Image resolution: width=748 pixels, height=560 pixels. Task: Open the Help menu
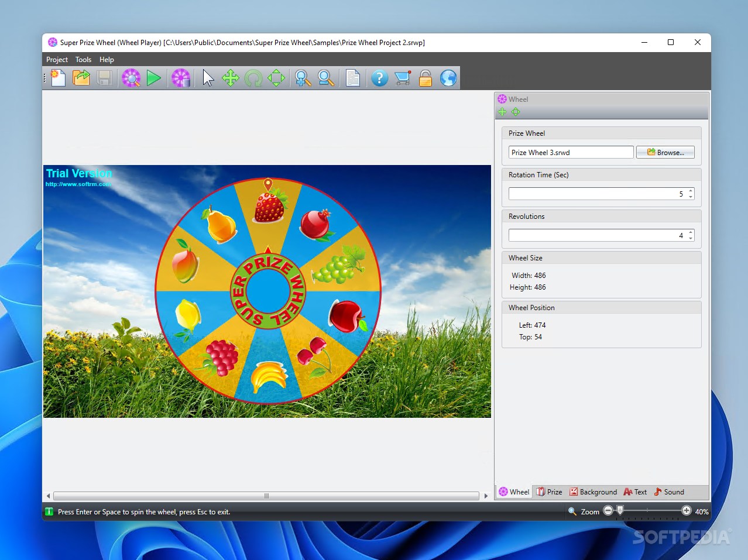[x=107, y=60]
